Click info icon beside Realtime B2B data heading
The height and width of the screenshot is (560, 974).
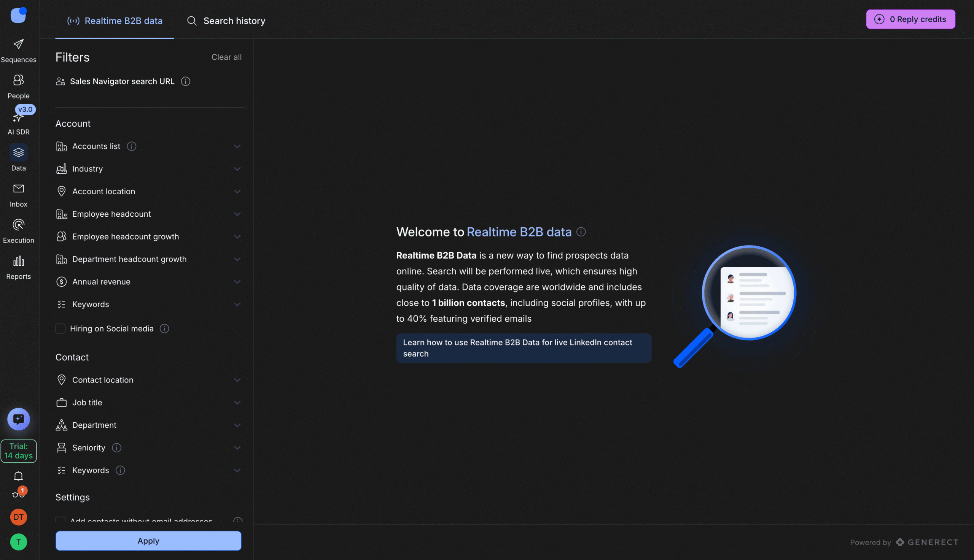pyautogui.click(x=581, y=232)
